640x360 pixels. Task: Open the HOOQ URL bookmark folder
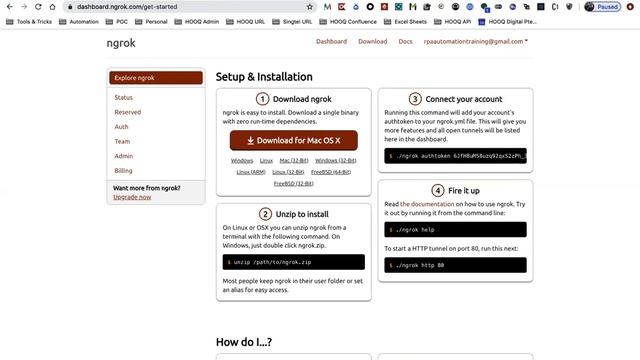click(x=245, y=22)
